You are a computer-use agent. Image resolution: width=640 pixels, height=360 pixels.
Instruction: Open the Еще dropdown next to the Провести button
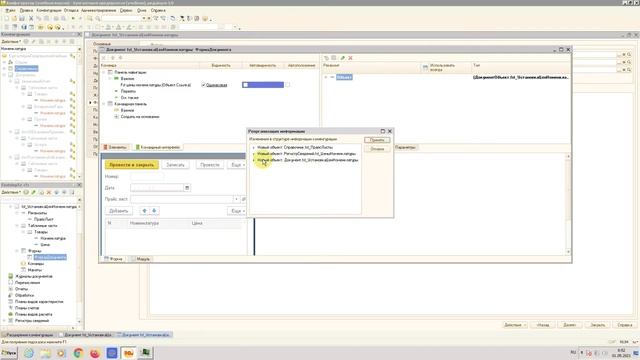238,165
